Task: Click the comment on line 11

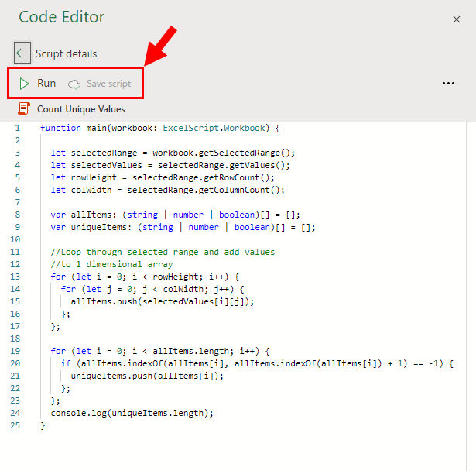Action: [x=163, y=252]
